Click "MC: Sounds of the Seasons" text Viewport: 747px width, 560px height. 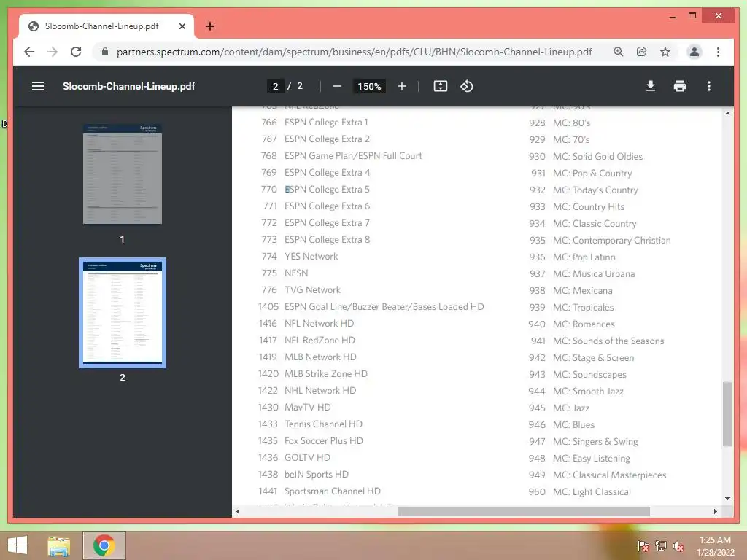[x=608, y=341]
